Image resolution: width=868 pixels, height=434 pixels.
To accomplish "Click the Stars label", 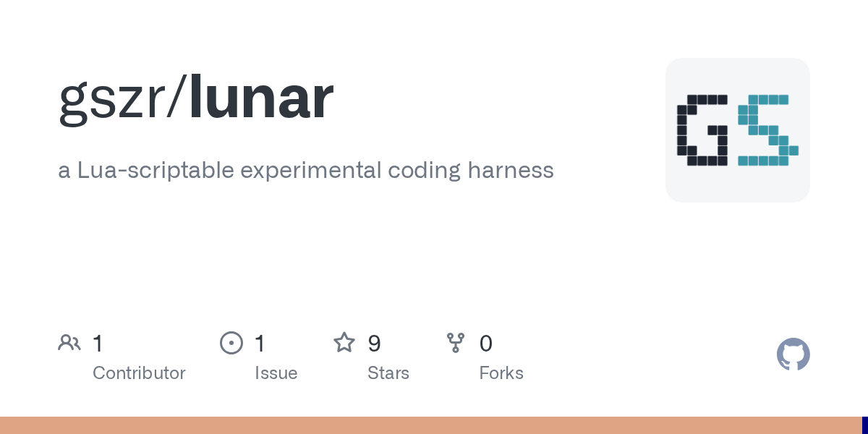I will pyautogui.click(x=388, y=373).
